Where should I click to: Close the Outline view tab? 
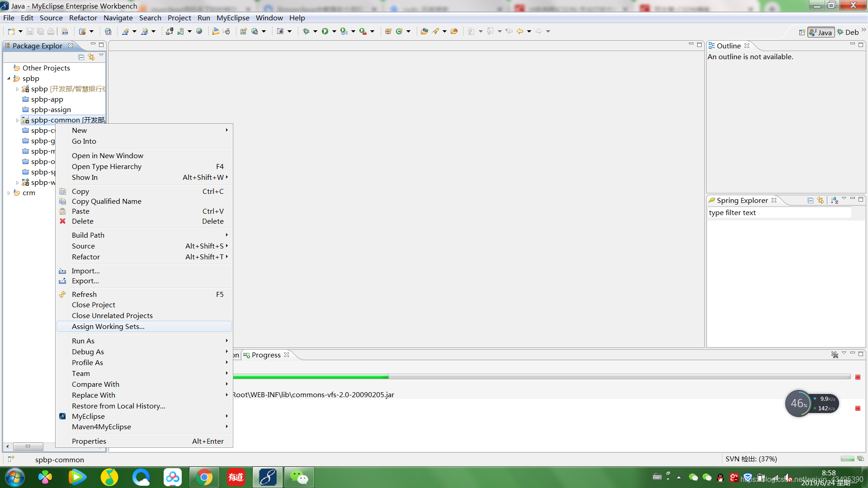(747, 46)
